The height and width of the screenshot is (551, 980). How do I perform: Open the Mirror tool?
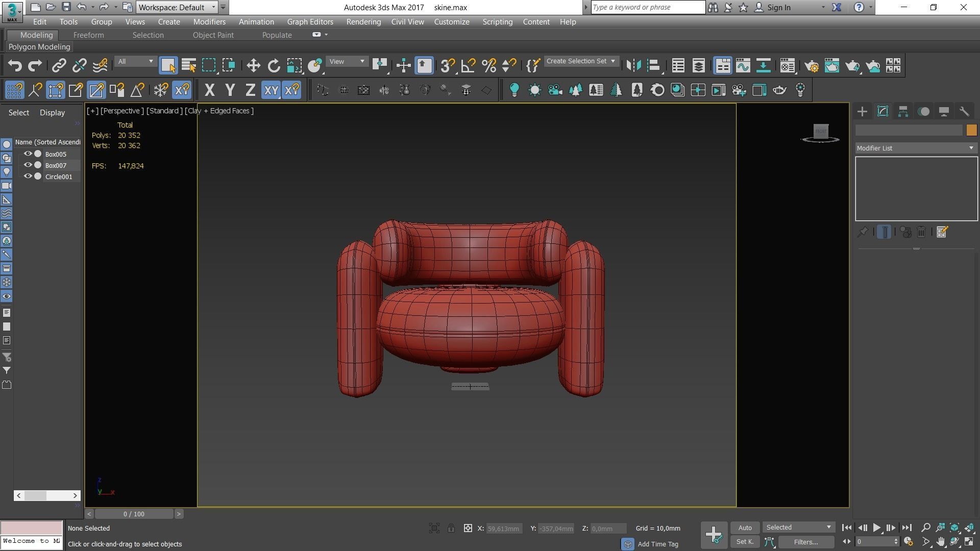[633, 66]
